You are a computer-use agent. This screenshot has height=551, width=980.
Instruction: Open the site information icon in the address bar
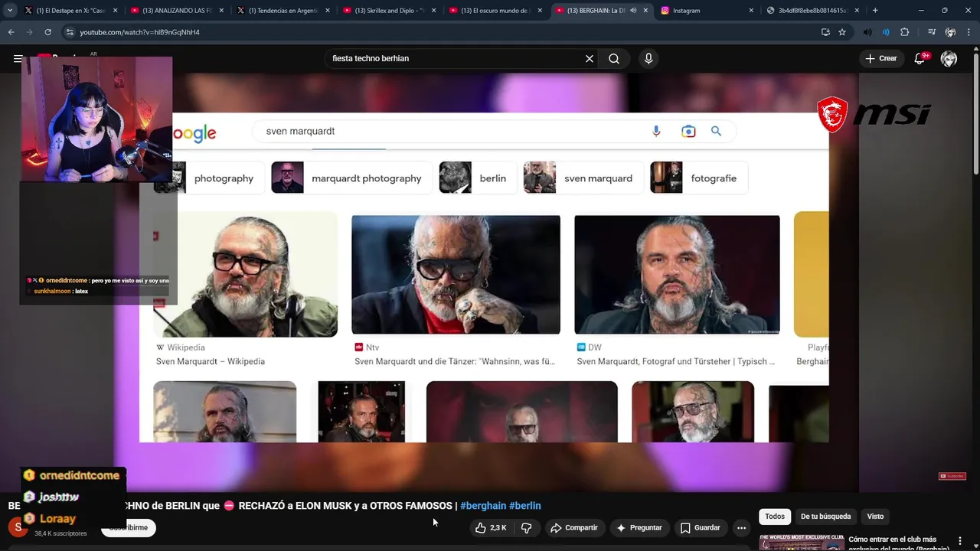[70, 32]
